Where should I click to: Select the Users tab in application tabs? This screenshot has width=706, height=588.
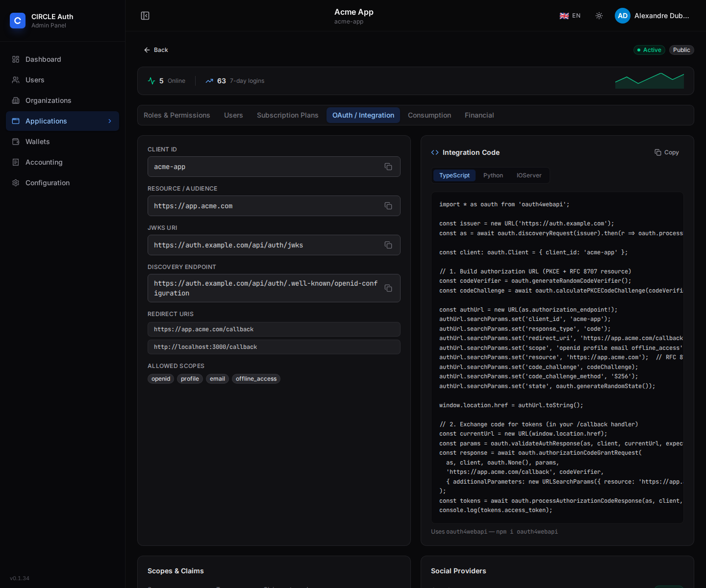233,115
